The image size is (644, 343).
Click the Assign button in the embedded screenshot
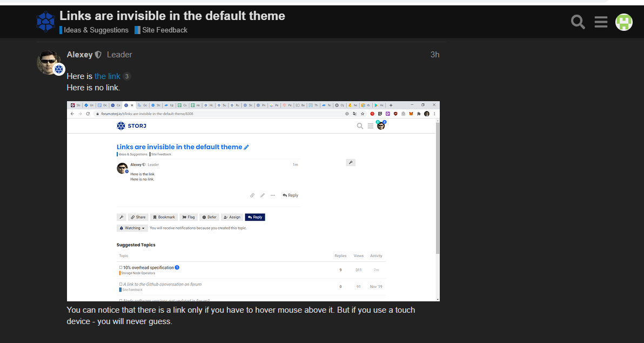coord(232,217)
